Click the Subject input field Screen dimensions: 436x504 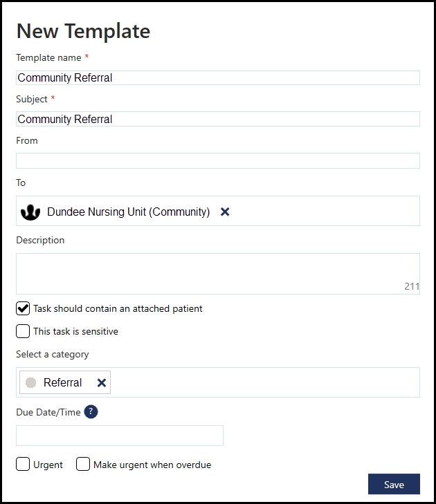pos(217,119)
